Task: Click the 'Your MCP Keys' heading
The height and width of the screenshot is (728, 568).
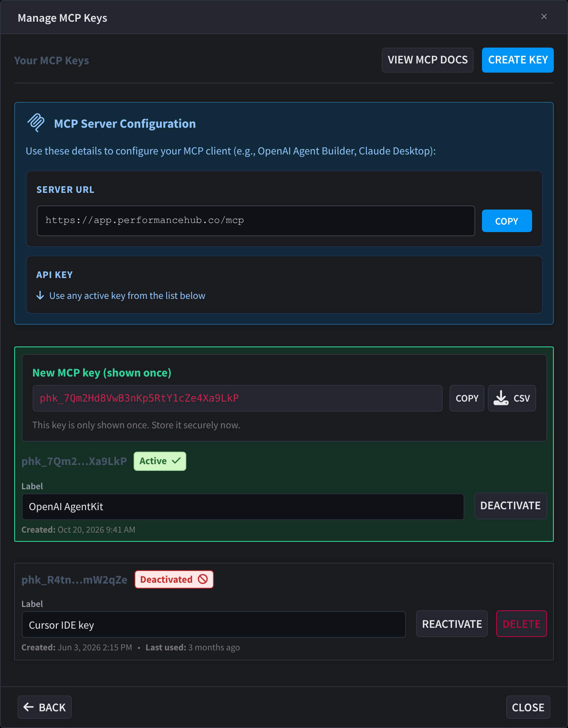Action: [52, 61]
